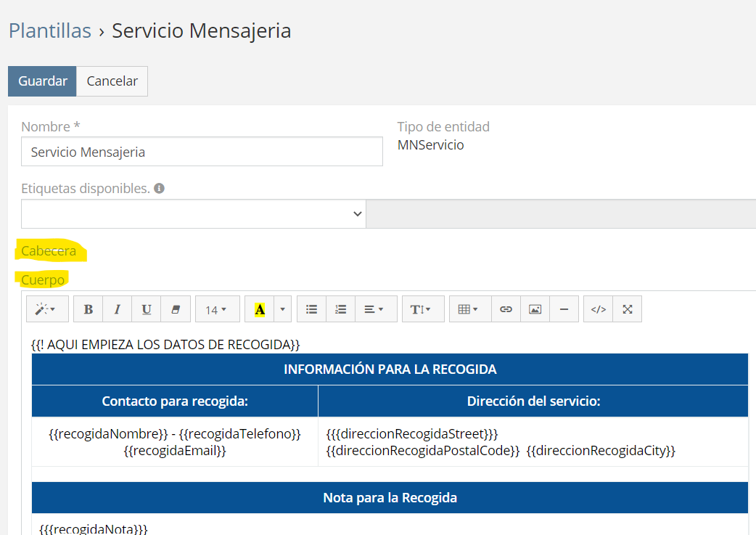Toggle bold formatting in the editor
The height and width of the screenshot is (535, 756).
[89, 309]
